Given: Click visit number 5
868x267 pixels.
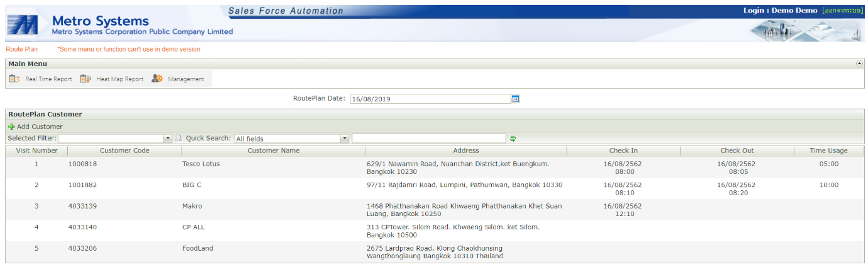Looking at the screenshot, I should [36, 248].
